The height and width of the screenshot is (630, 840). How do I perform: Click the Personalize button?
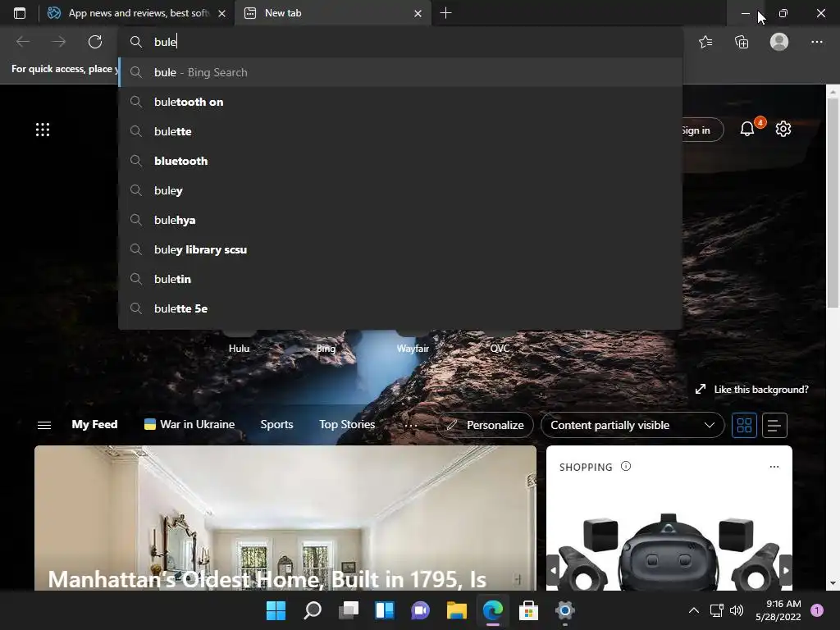tap(486, 426)
